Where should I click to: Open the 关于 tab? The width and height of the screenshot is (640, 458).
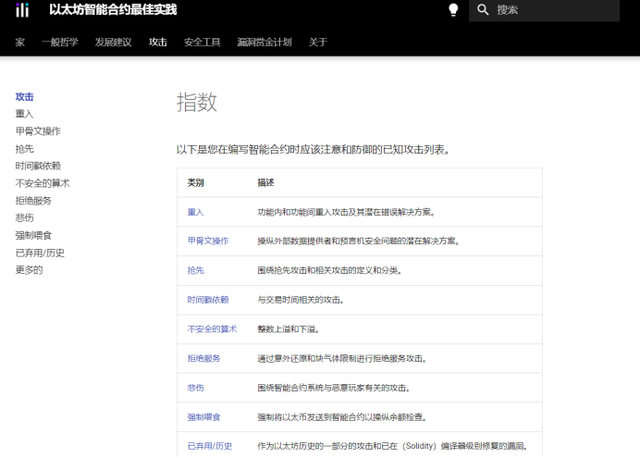tap(318, 42)
